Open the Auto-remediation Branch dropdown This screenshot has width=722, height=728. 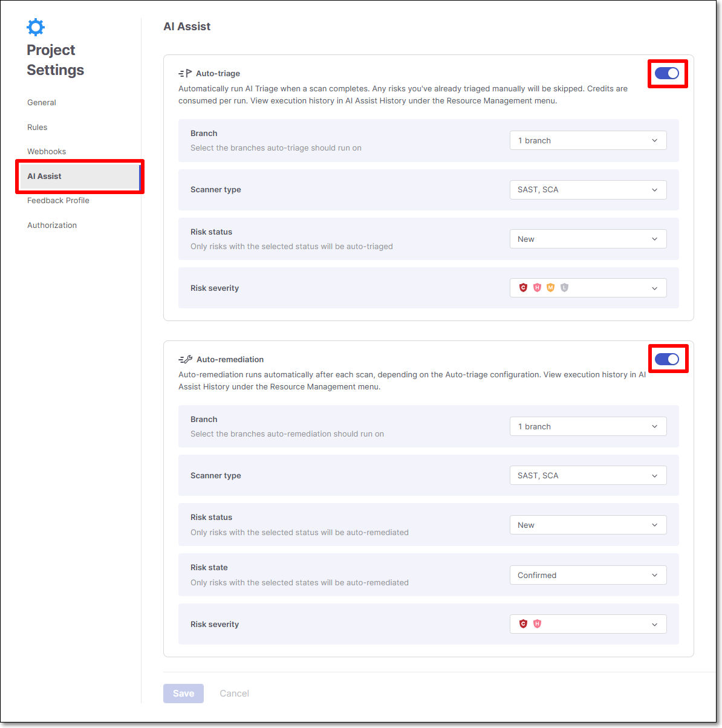[588, 426]
